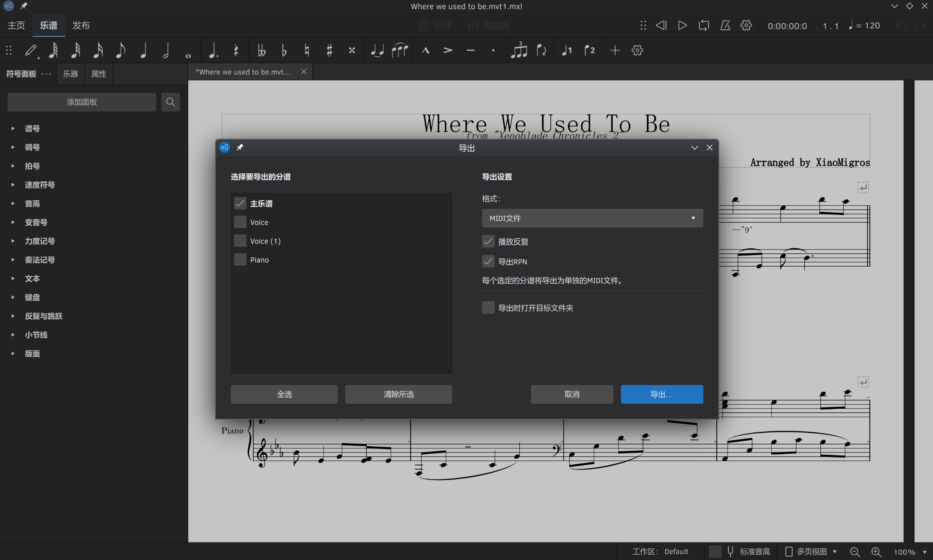933x560 pixels.
Task: Click the metronome icon in playback toolbar
Action: 725,25
